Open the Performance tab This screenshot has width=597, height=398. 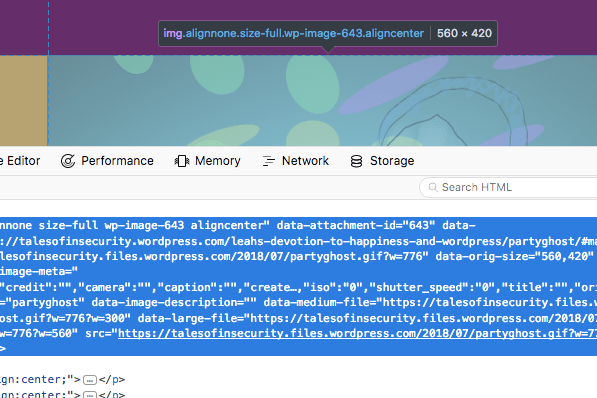click(107, 161)
